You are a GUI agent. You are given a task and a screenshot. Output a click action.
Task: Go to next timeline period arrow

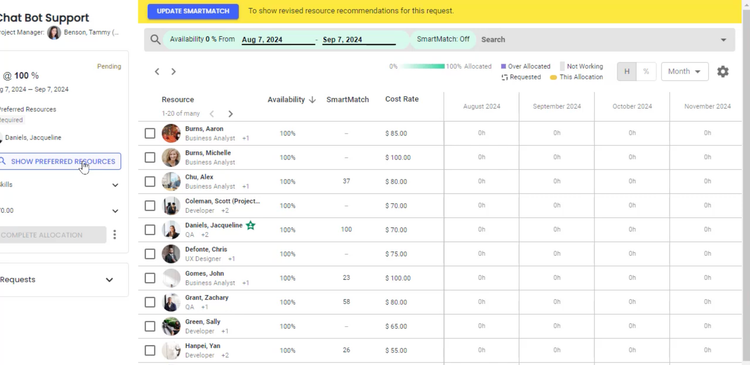click(x=174, y=72)
